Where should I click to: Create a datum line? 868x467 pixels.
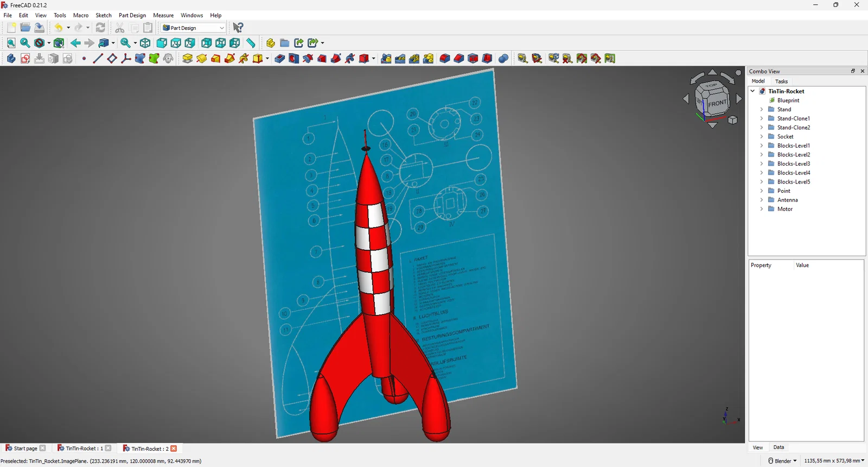coord(98,59)
